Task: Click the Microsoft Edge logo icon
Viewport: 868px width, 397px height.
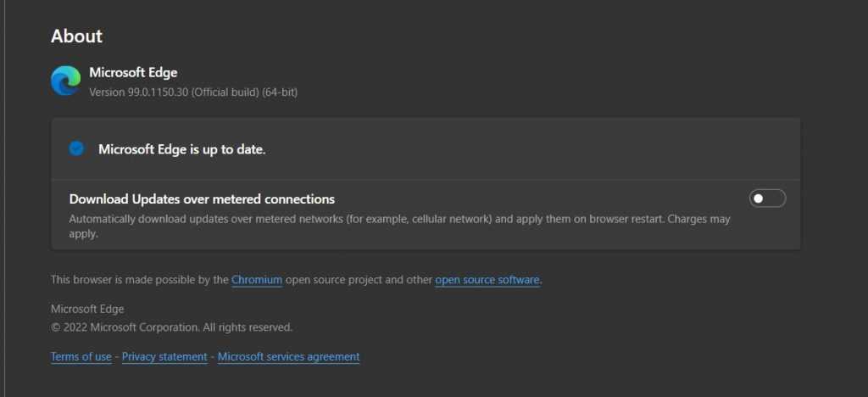Action: click(66, 81)
